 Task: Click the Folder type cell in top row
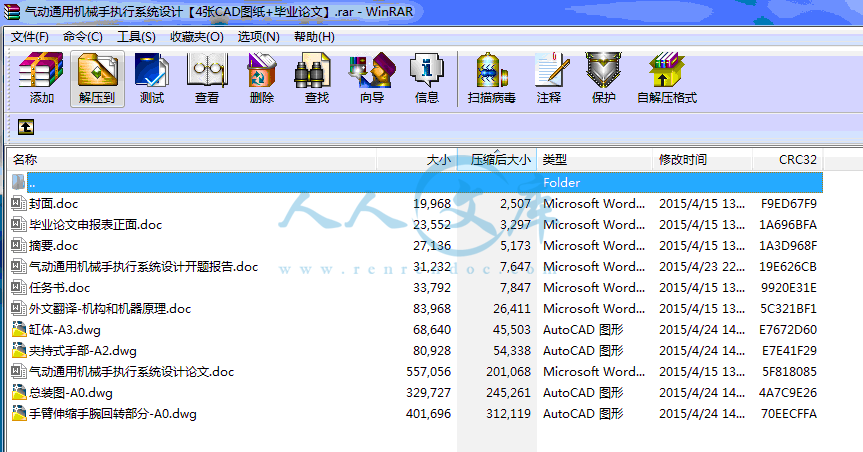coord(561,182)
